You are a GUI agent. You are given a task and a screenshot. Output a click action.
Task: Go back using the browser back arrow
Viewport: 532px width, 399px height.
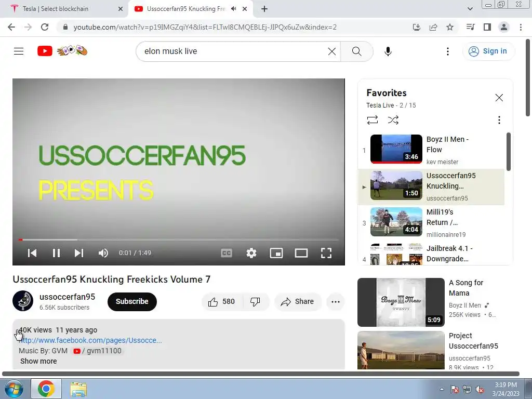(11, 27)
